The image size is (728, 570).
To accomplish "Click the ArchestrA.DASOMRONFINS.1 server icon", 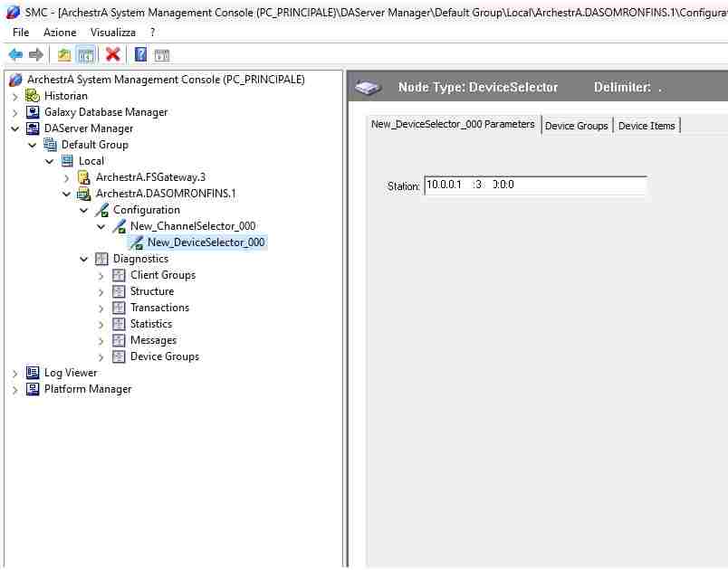I will coord(84,194).
